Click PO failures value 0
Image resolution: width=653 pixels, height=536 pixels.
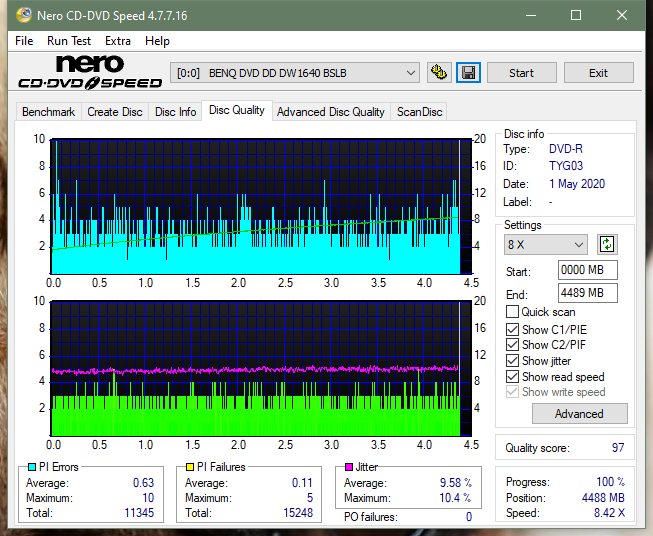pyautogui.click(x=469, y=517)
